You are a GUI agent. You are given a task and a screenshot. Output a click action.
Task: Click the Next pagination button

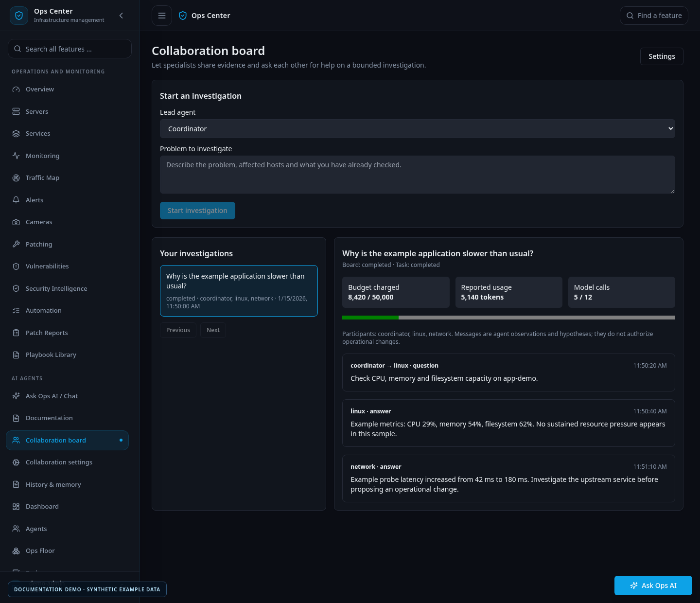[x=213, y=330]
